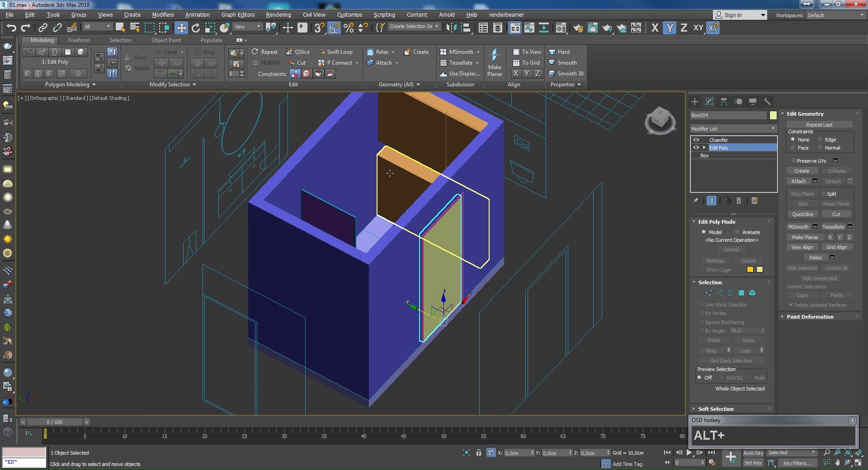The width and height of the screenshot is (868, 470).
Task: Click the Make Planar ribbon button
Action: pos(495,63)
